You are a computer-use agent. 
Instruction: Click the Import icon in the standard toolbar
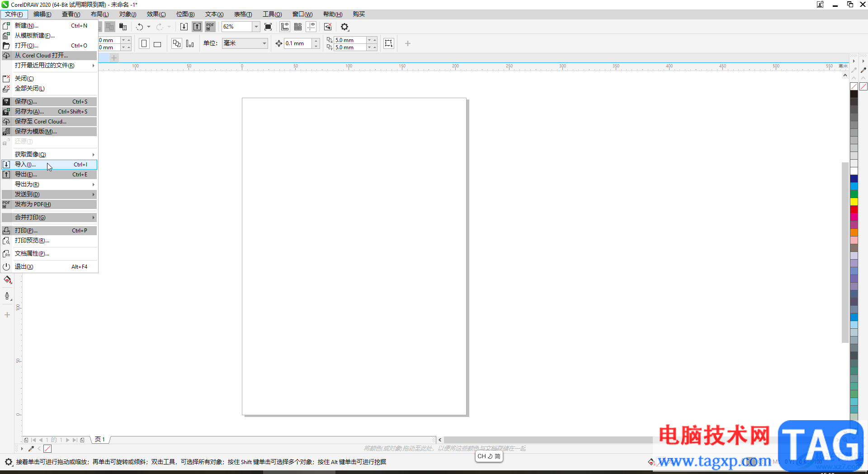click(184, 27)
